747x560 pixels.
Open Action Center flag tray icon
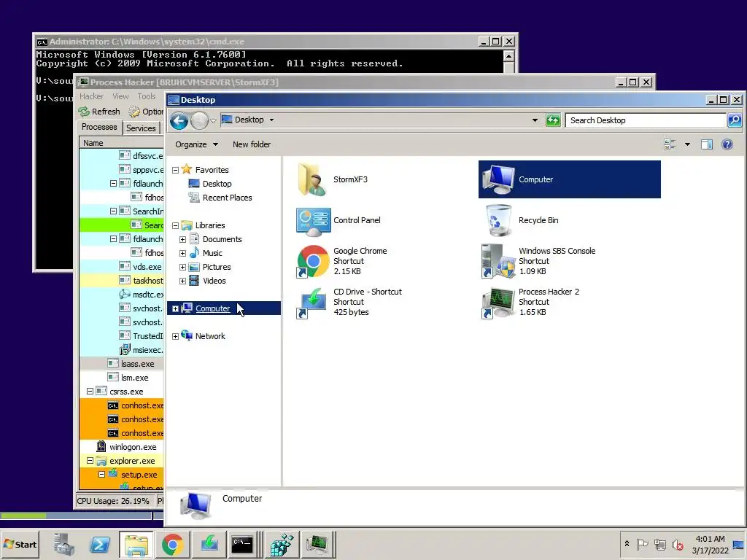coord(642,544)
